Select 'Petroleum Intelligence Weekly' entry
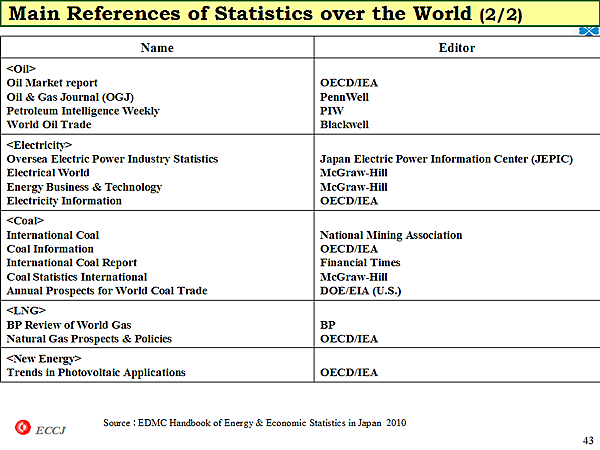600x450 pixels. [83, 111]
